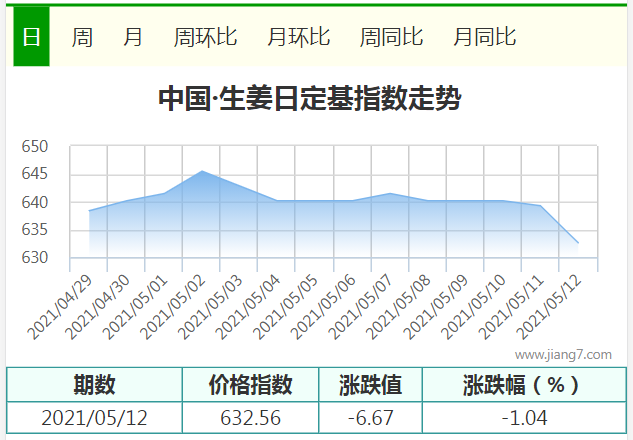This screenshot has width=633, height=440.
Task: Switch to the 月 (monthly) tab
Action: click(133, 37)
